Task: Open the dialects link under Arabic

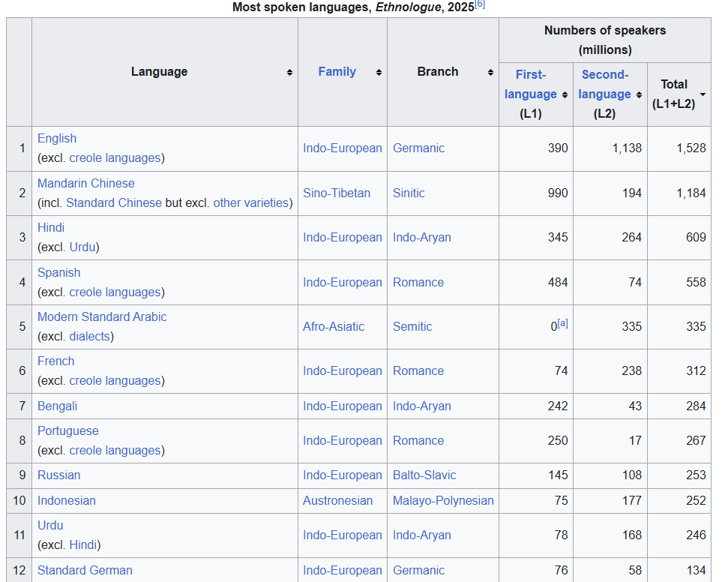Action: (x=90, y=336)
